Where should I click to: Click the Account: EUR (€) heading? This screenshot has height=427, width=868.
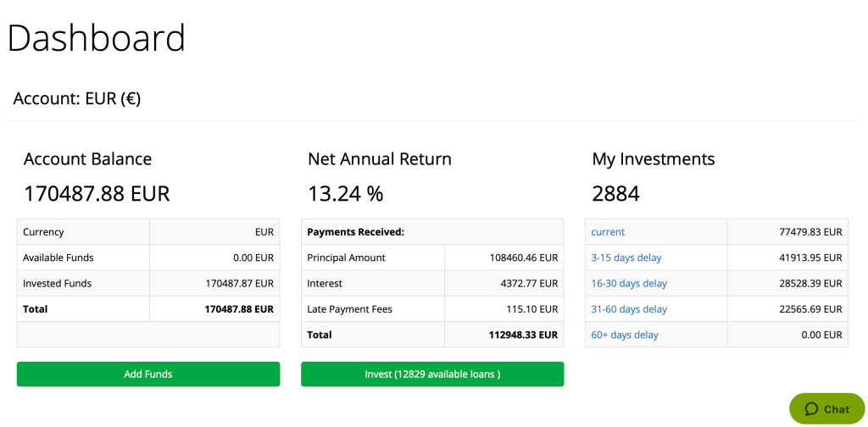click(77, 98)
